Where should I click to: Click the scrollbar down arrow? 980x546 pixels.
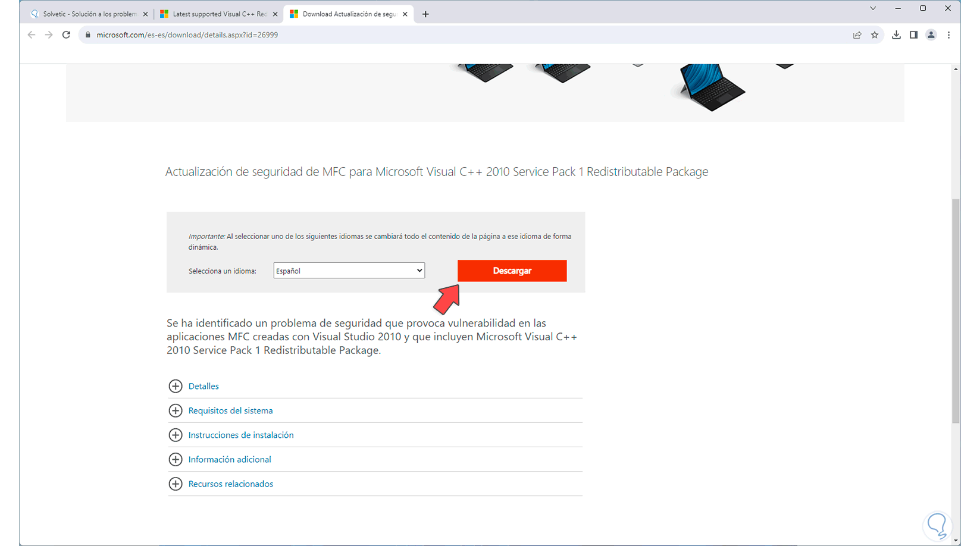(956, 541)
